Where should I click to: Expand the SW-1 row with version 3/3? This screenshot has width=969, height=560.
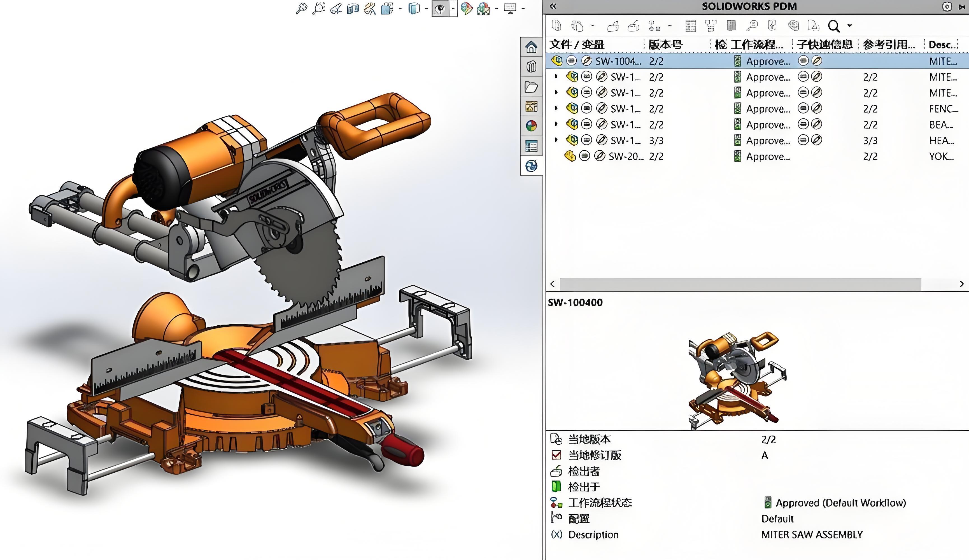click(556, 140)
